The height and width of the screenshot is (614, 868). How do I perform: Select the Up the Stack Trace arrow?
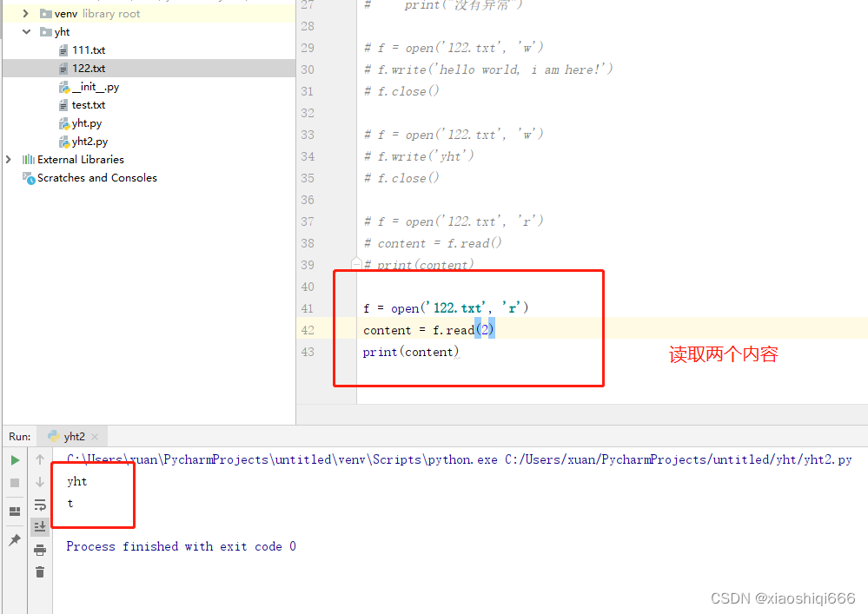coord(40,458)
